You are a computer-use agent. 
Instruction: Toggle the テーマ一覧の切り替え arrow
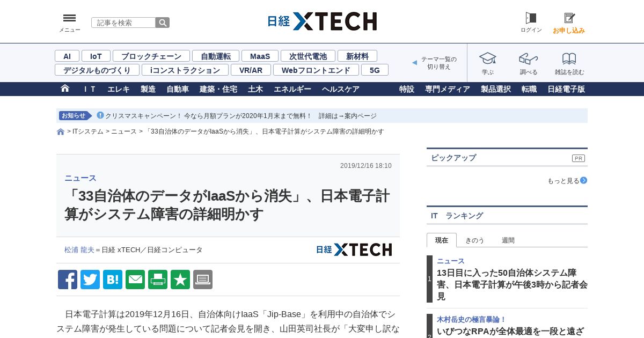414,63
